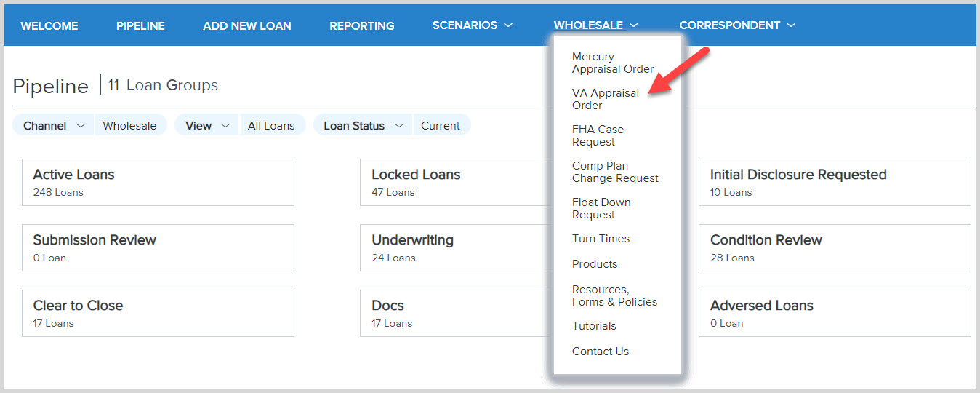Select FHA Case Request option
Screen dimensions: 980x393
598,135
